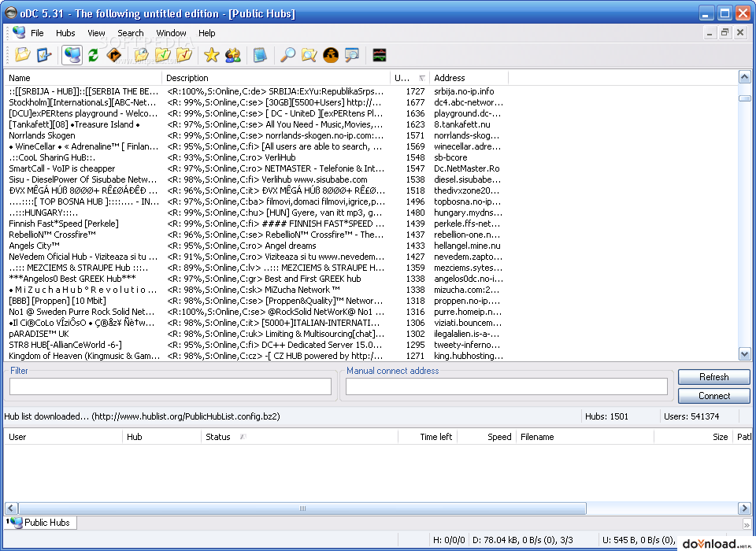Open the Help menu
Viewport: 756px width, 551px height.
point(207,33)
